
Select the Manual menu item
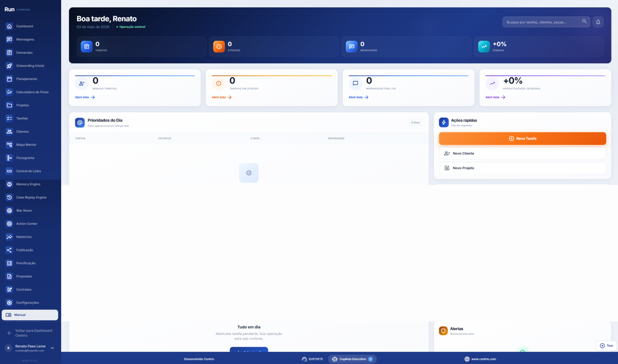click(x=30, y=315)
